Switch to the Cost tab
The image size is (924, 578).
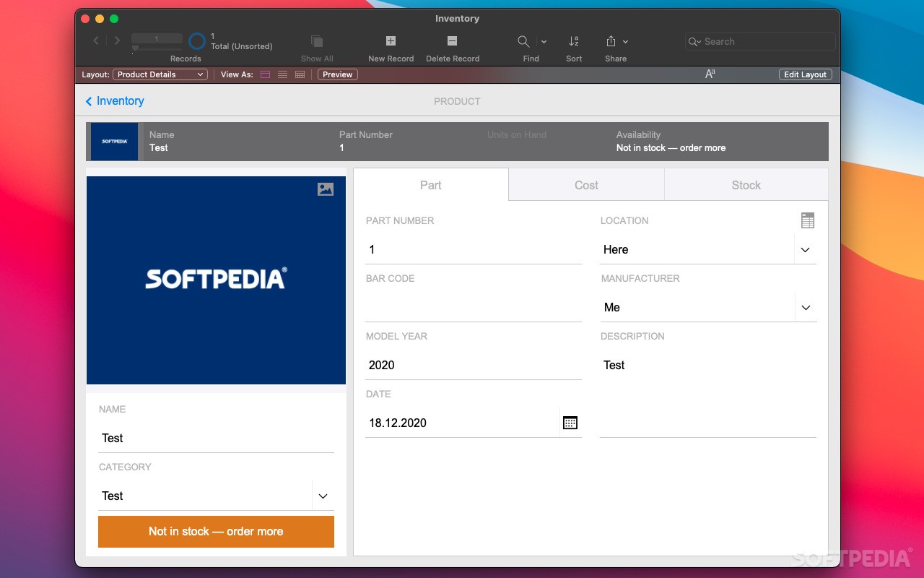click(x=586, y=185)
